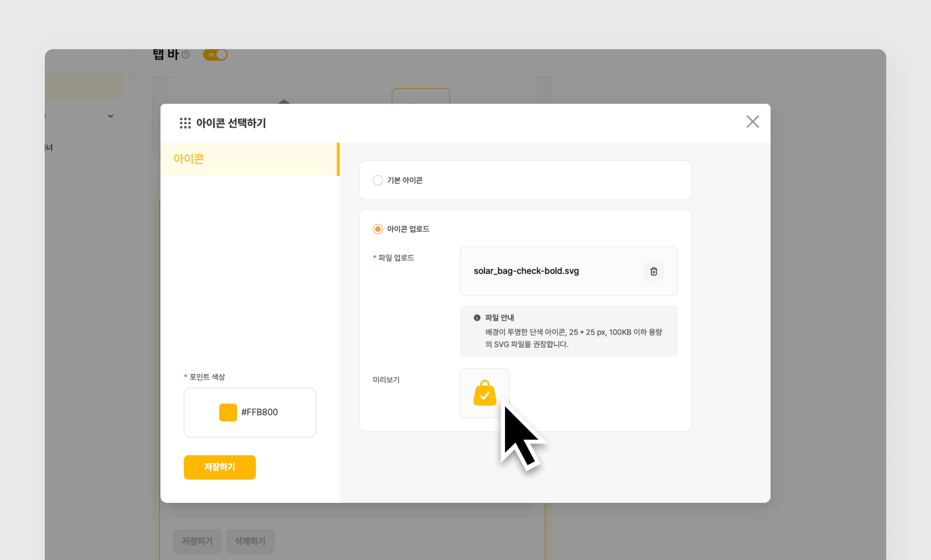
Task: Click the #FFB800 color code field
Action: click(260, 412)
